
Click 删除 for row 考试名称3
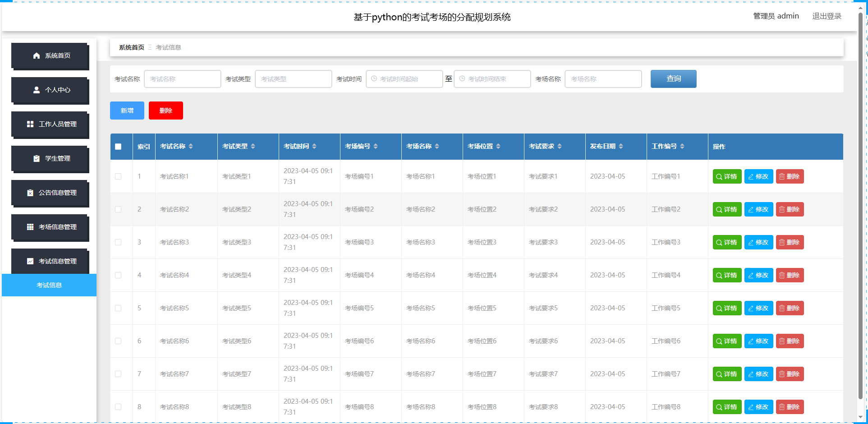point(790,242)
